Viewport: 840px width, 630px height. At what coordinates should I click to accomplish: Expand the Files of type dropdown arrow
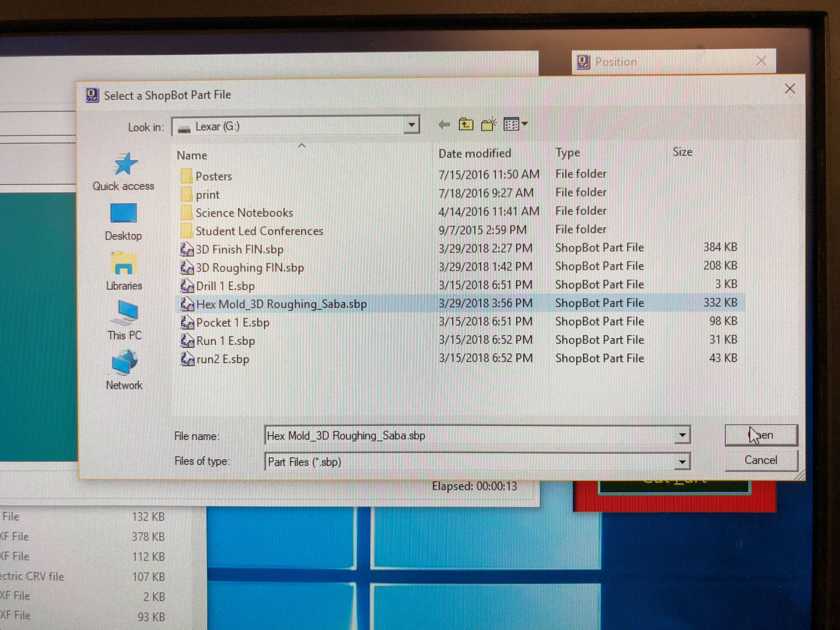pos(682,462)
